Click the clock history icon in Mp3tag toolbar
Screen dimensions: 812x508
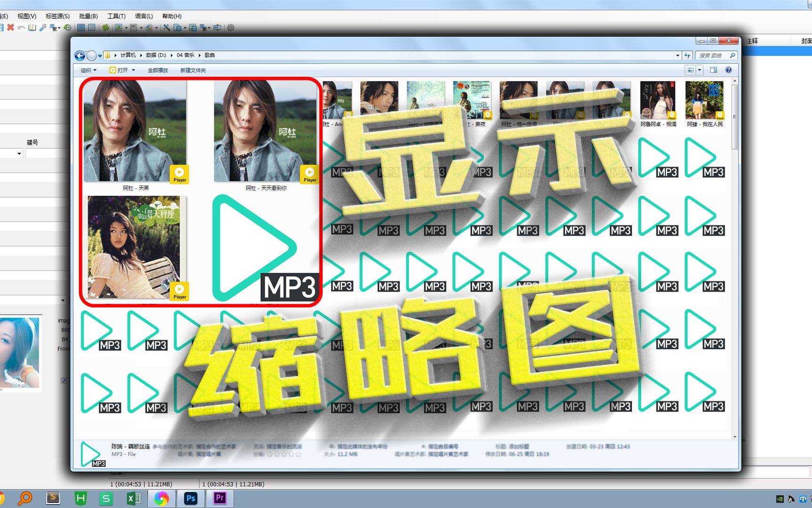(x=68, y=28)
